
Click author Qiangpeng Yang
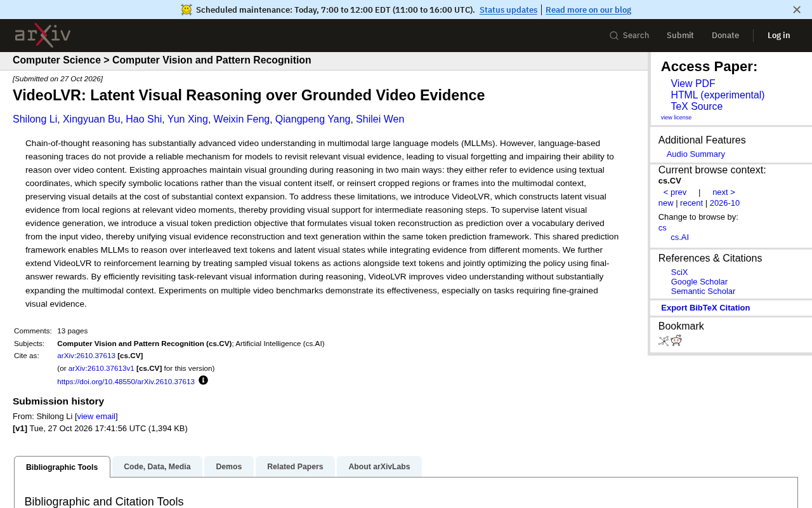[313, 119]
